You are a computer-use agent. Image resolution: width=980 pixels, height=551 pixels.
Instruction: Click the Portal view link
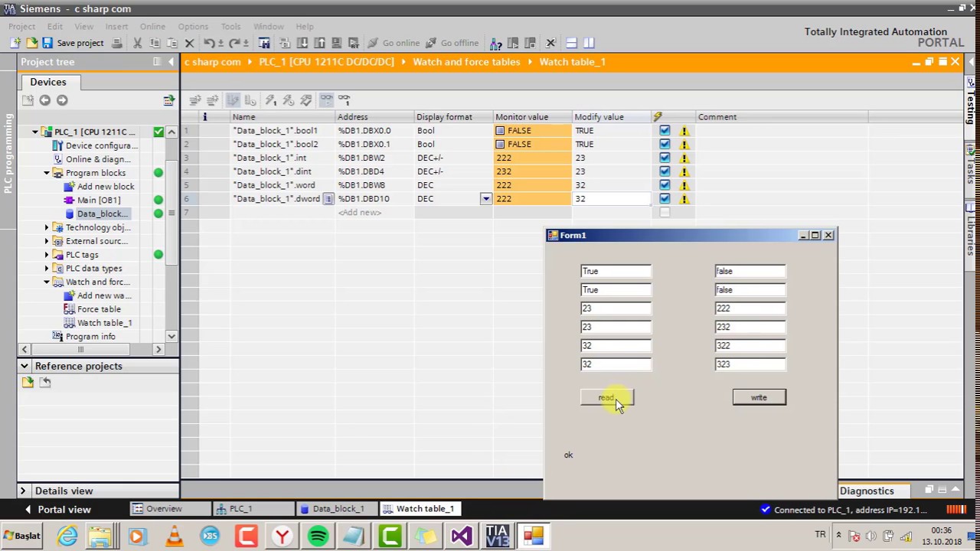point(57,509)
